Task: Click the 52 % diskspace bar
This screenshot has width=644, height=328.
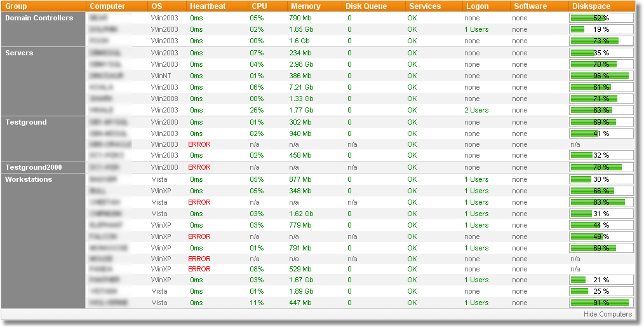Action: 601,18
